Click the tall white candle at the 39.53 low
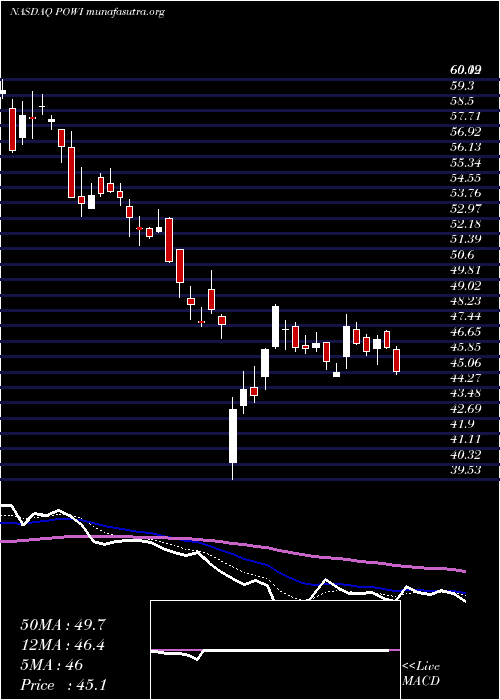This screenshot has height=700, width=500. [233, 436]
